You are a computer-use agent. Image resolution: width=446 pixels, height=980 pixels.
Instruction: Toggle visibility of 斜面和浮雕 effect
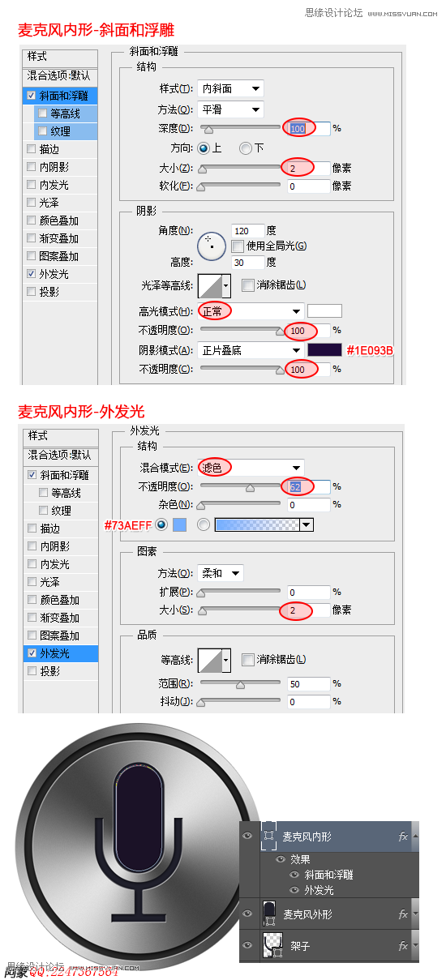(x=295, y=875)
